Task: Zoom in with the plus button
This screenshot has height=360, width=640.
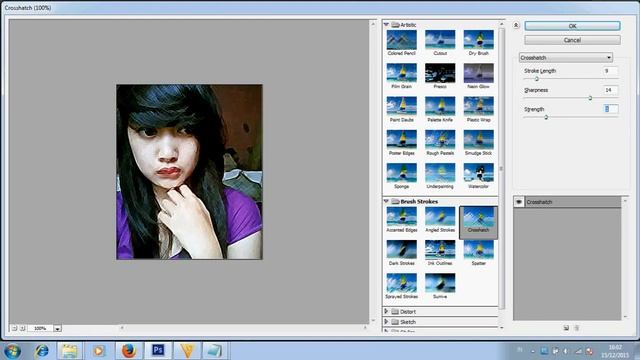Action: pyautogui.click(x=22, y=328)
